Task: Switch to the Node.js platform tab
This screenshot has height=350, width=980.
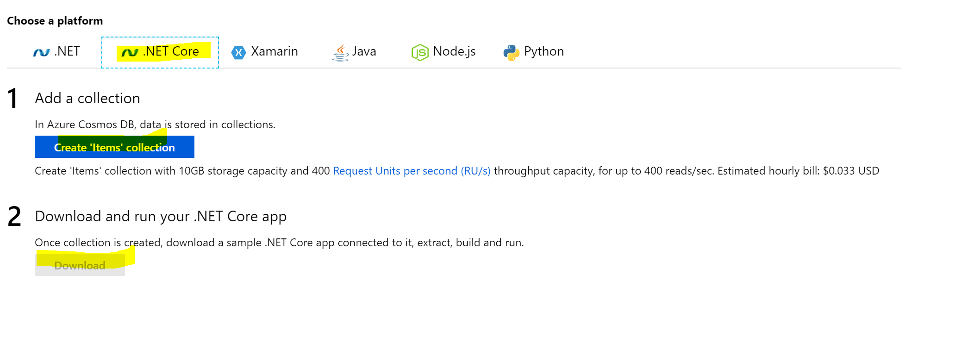Action: coord(443,51)
